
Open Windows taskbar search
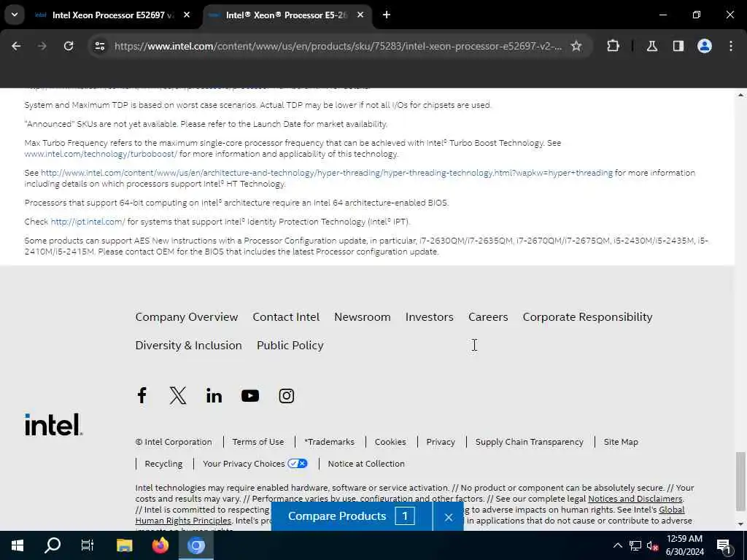click(x=53, y=545)
